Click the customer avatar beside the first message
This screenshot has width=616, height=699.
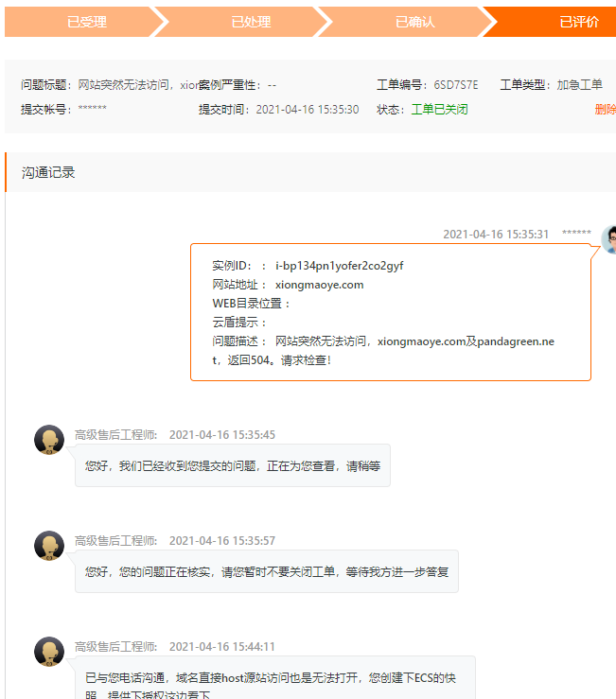click(x=608, y=240)
